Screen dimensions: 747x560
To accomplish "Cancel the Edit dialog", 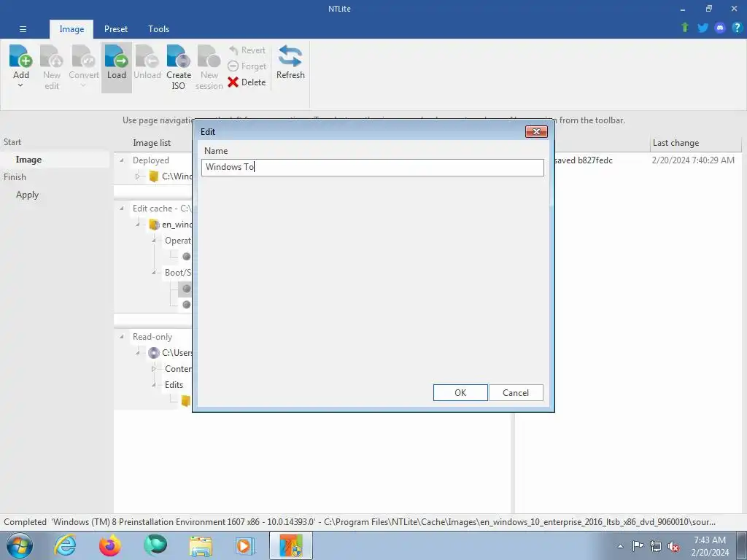I will 516,393.
